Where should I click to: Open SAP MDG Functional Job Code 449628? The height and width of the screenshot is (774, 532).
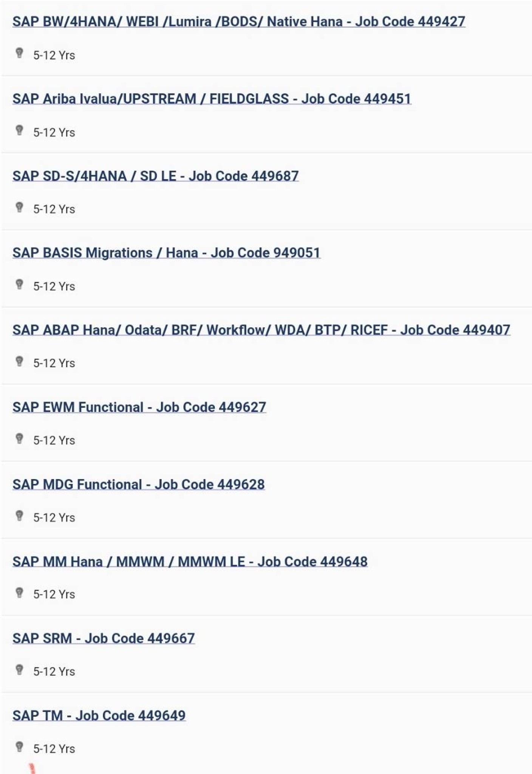139,485
